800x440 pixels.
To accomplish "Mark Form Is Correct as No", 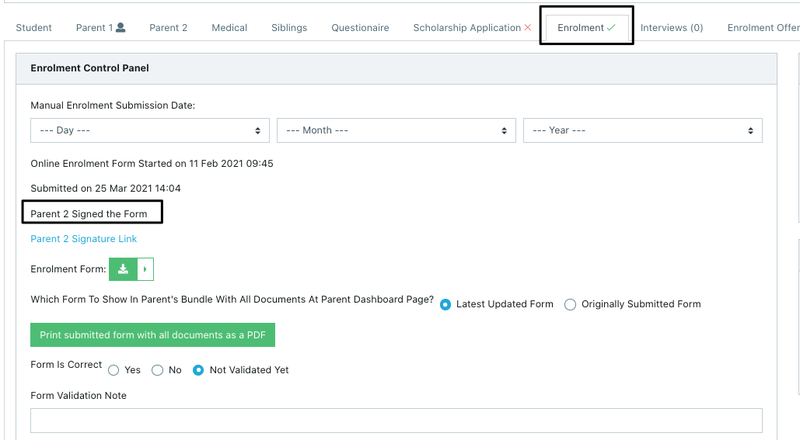I will [x=157, y=370].
